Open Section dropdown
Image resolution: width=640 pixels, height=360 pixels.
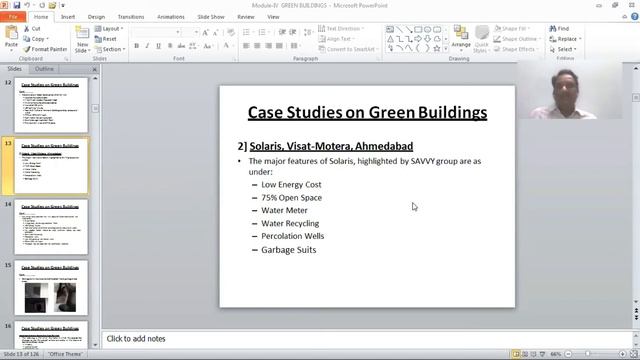(110, 49)
